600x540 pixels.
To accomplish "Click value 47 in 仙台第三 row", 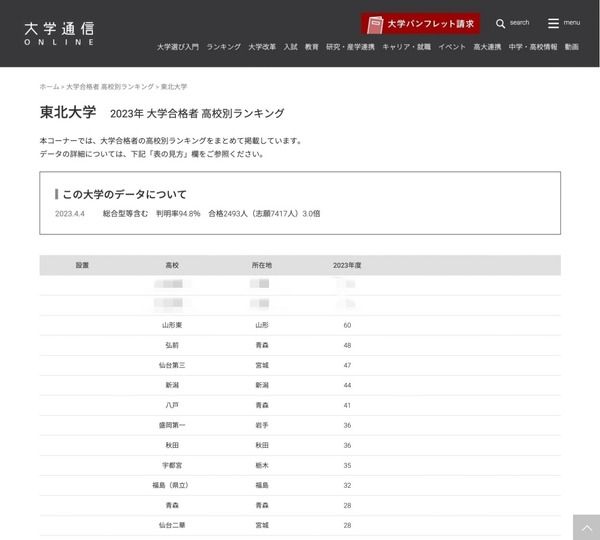I will pyautogui.click(x=347, y=365).
